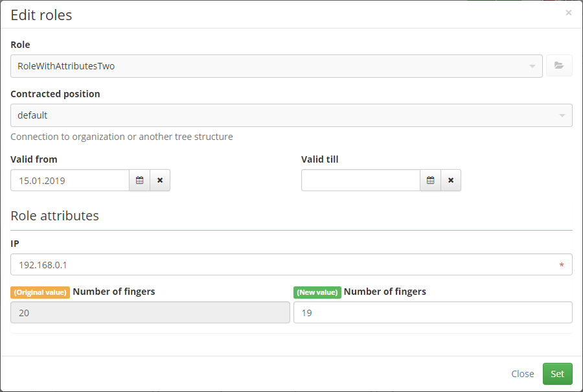Edit the new Number of fingers value
This screenshot has height=392, width=583.
click(433, 312)
